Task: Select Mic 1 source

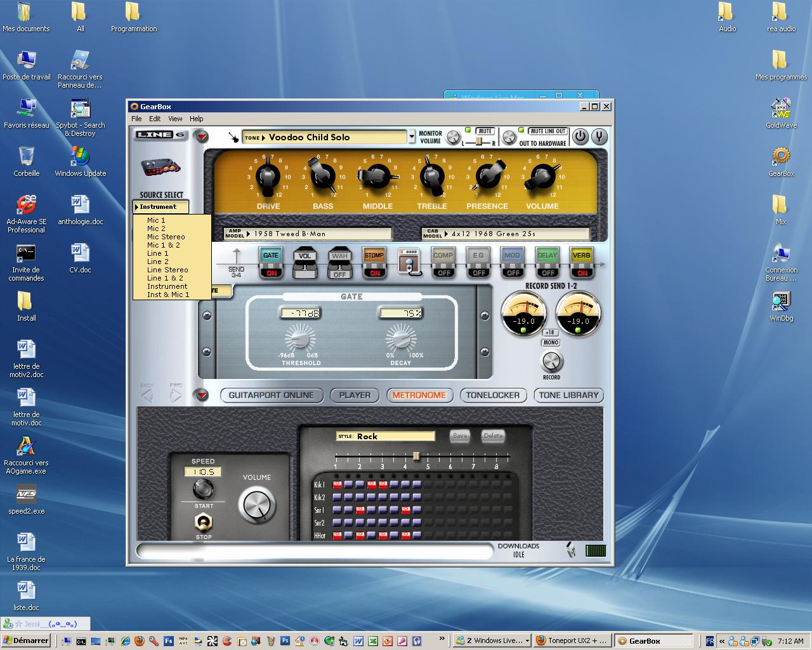Action: (x=156, y=220)
